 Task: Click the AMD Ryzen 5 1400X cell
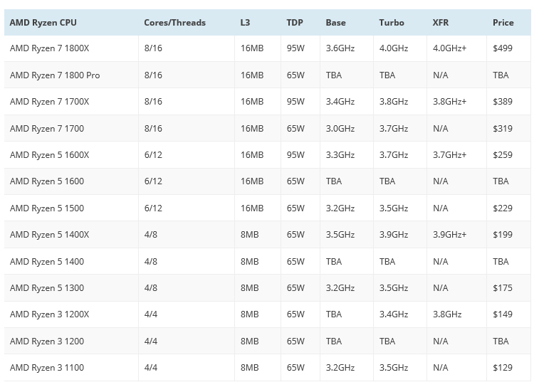pyautogui.click(x=50, y=235)
